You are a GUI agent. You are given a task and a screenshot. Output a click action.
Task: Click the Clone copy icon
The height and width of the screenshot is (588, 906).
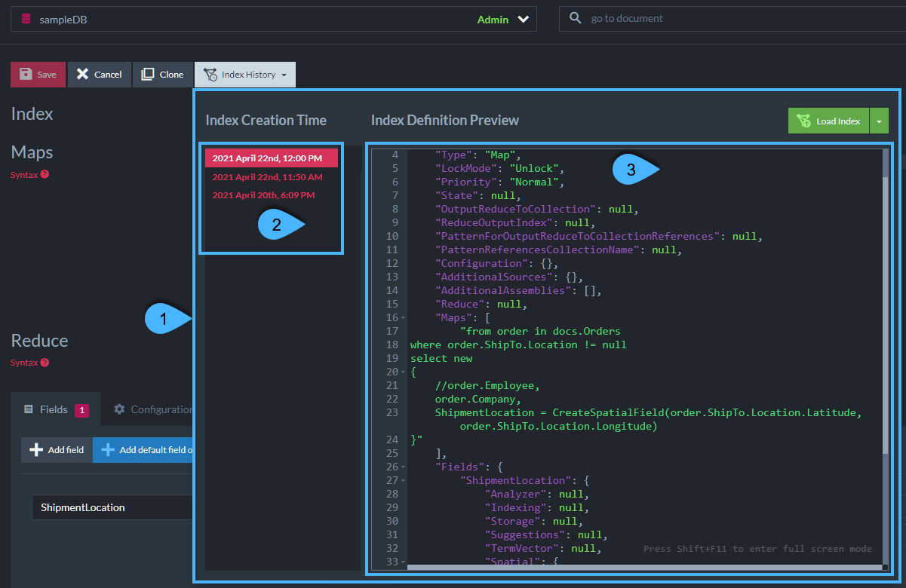click(x=148, y=74)
